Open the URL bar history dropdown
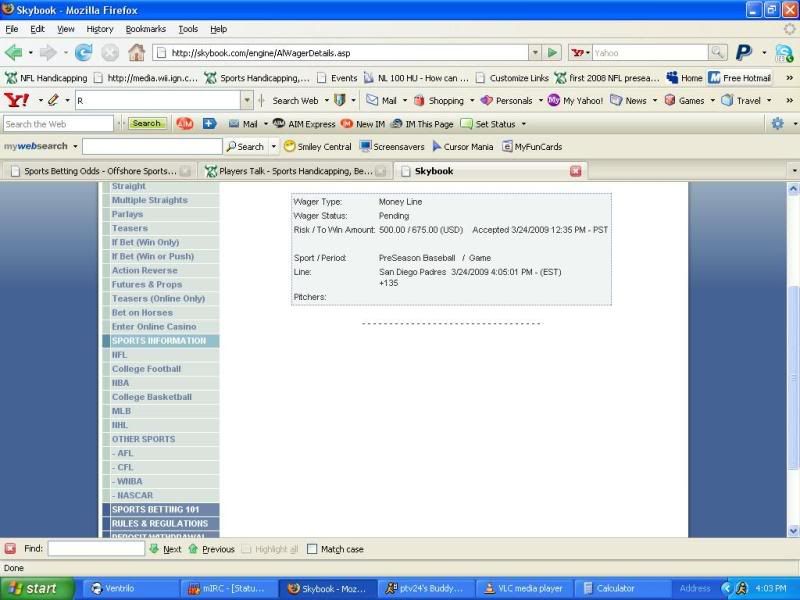This screenshot has width=800, height=600. pyautogui.click(x=535, y=53)
